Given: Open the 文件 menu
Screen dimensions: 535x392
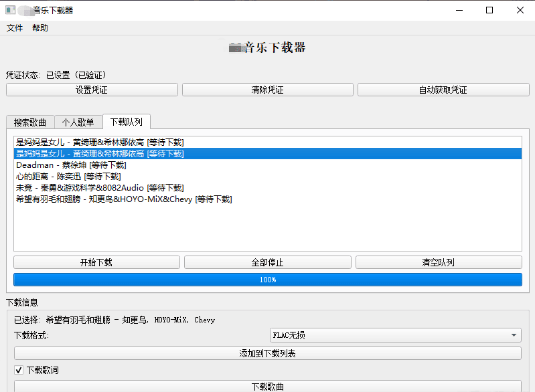Looking at the screenshot, I should [x=15, y=28].
